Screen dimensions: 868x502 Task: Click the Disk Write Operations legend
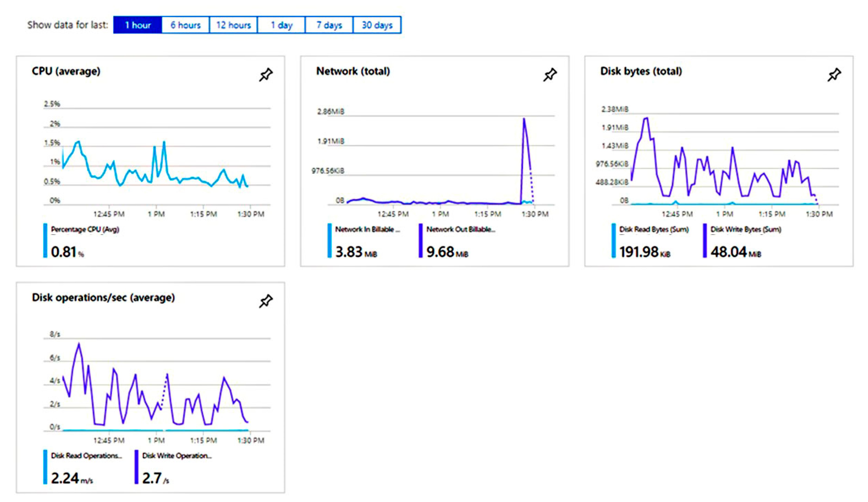(177, 456)
